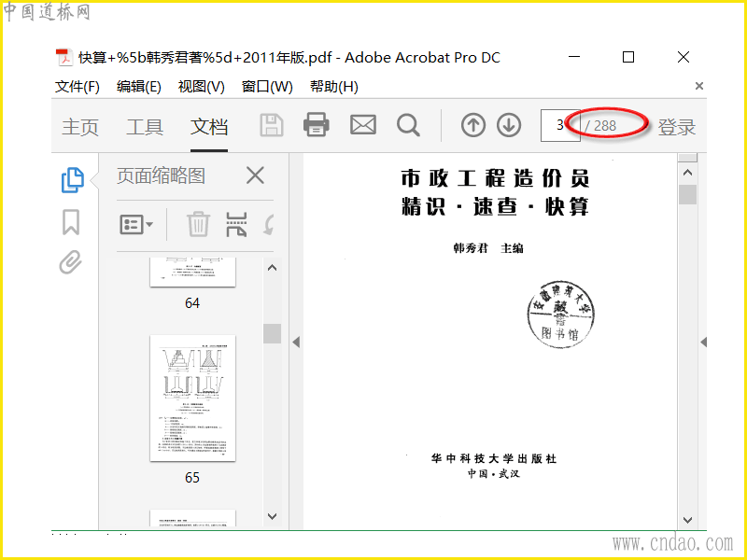This screenshot has height=560, width=747.
Task: Select page 65 thumbnail
Action: point(192,399)
